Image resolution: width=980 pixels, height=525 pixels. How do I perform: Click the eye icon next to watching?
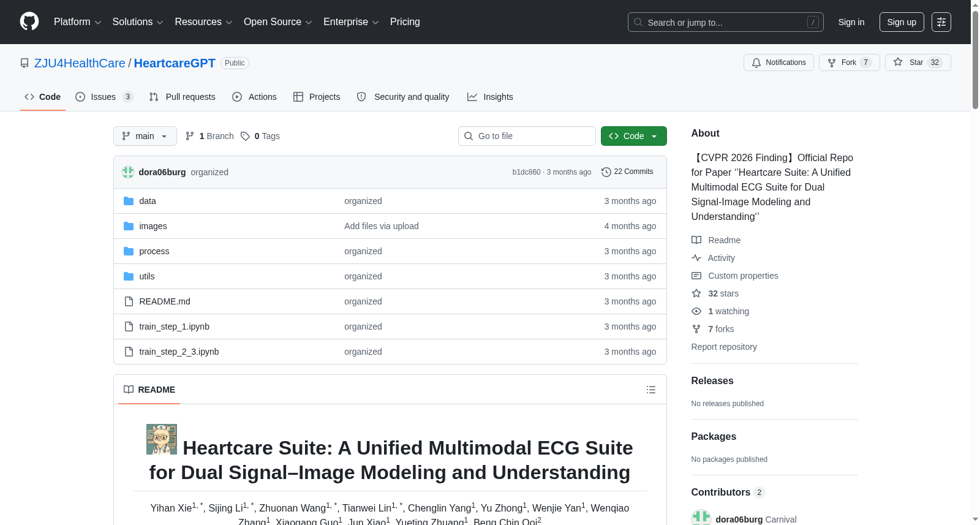pos(696,311)
